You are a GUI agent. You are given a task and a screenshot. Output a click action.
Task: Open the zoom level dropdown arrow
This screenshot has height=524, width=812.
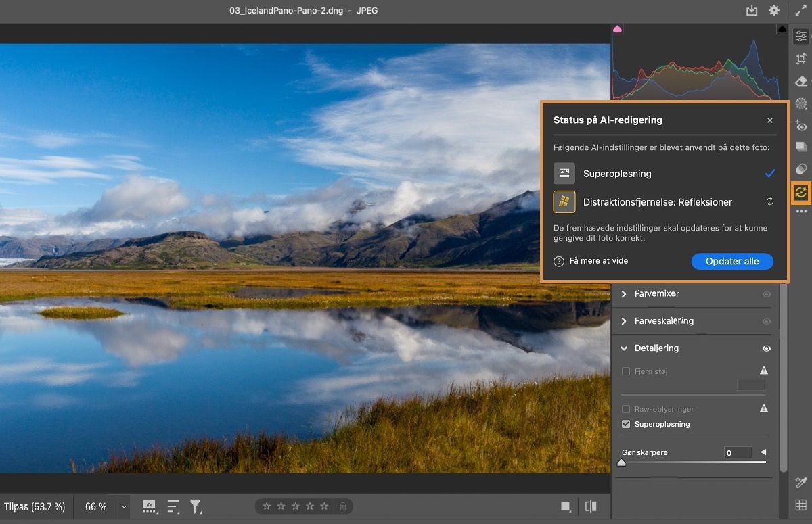click(124, 506)
